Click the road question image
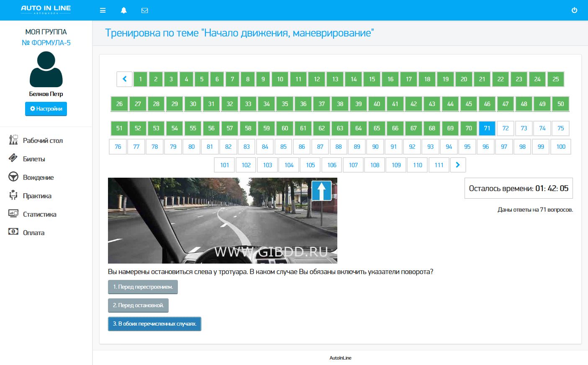Screen dimensions: 588x365 (223, 220)
